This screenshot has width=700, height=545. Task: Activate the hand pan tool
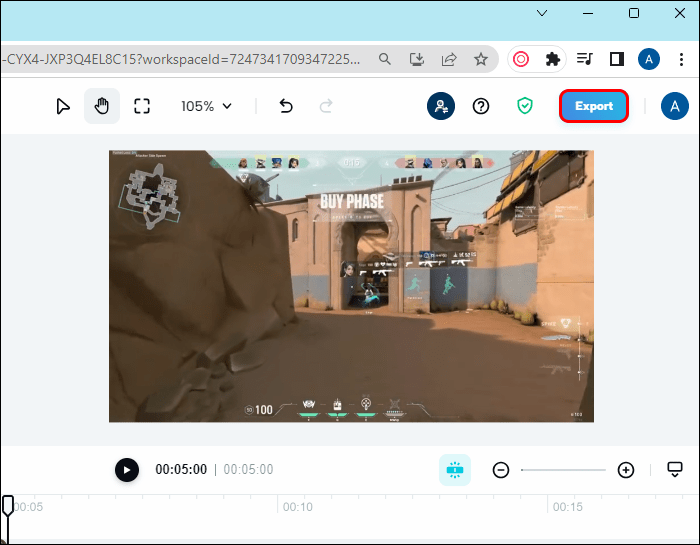pyautogui.click(x=102, y=106)
